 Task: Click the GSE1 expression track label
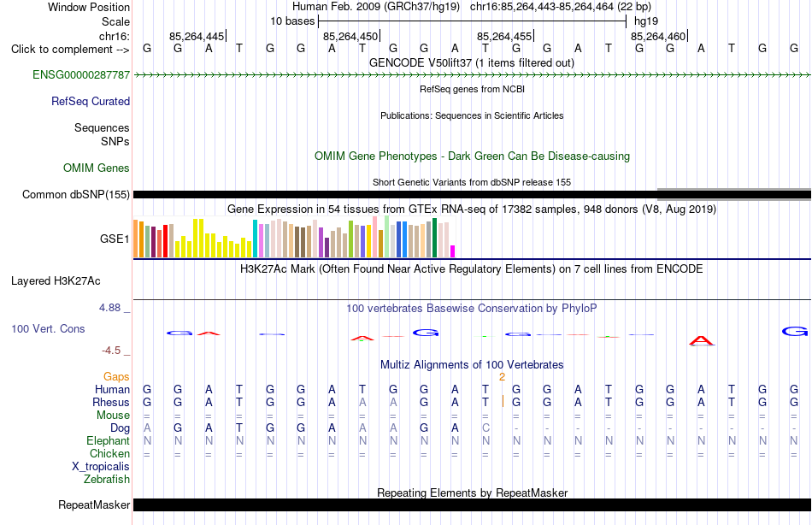click(115, 239)
